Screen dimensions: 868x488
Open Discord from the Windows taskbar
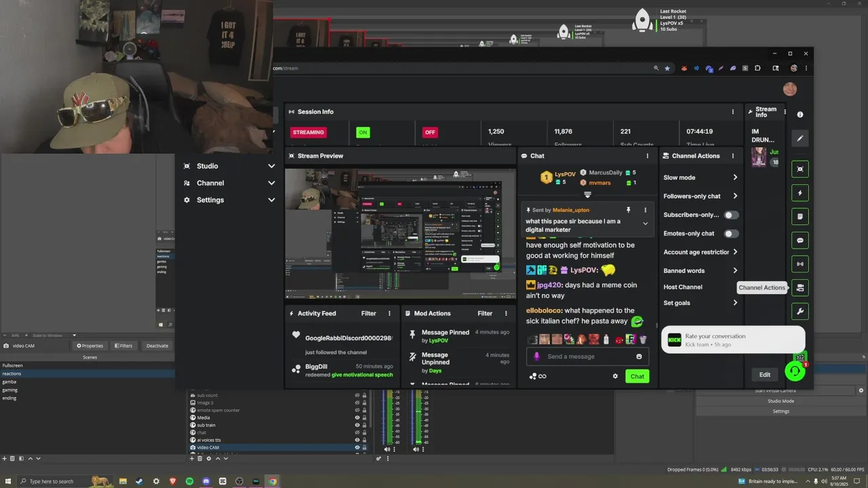tap(206, 481)
